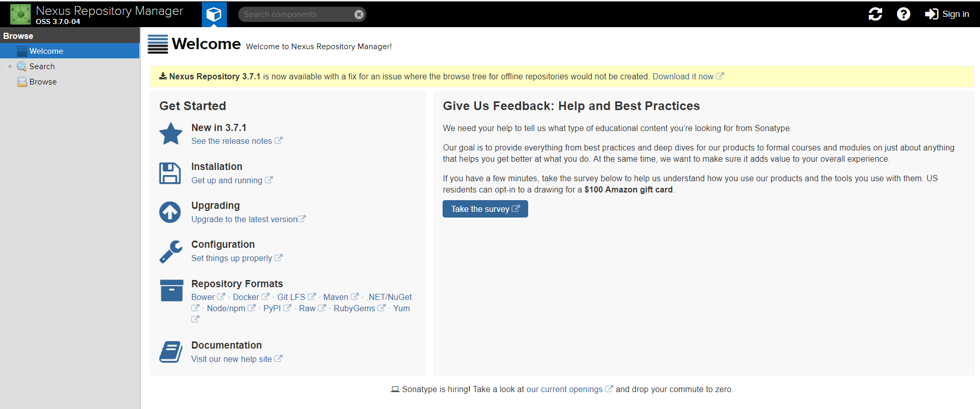
Task: Open Upgrade to the latest version link
Action: click(x=244, y=220)
